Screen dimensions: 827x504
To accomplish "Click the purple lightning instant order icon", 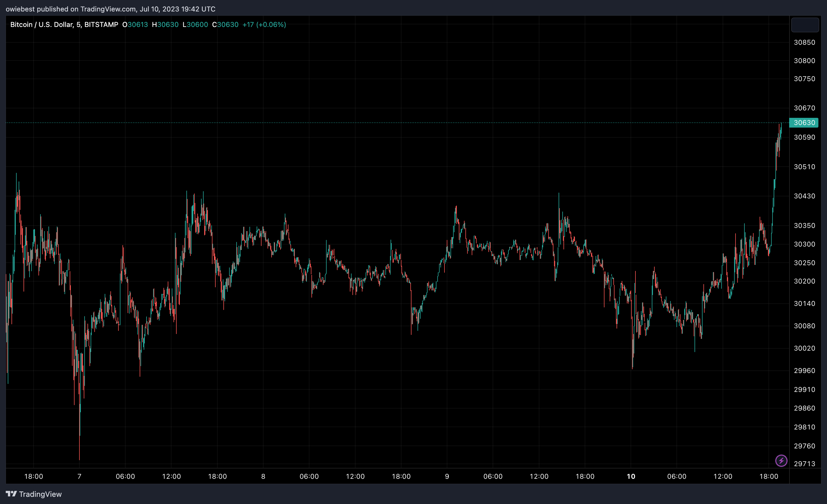I will pos(781,460).
